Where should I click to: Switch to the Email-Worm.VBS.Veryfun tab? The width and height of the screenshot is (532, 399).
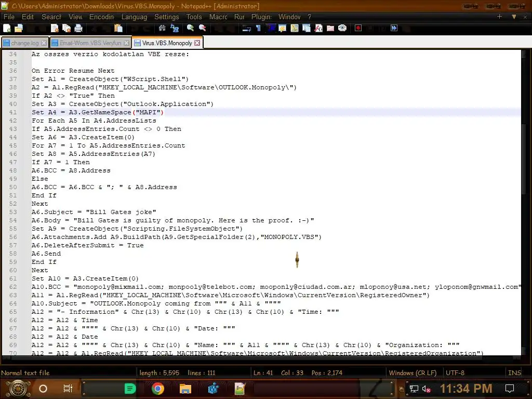(90, 43)
